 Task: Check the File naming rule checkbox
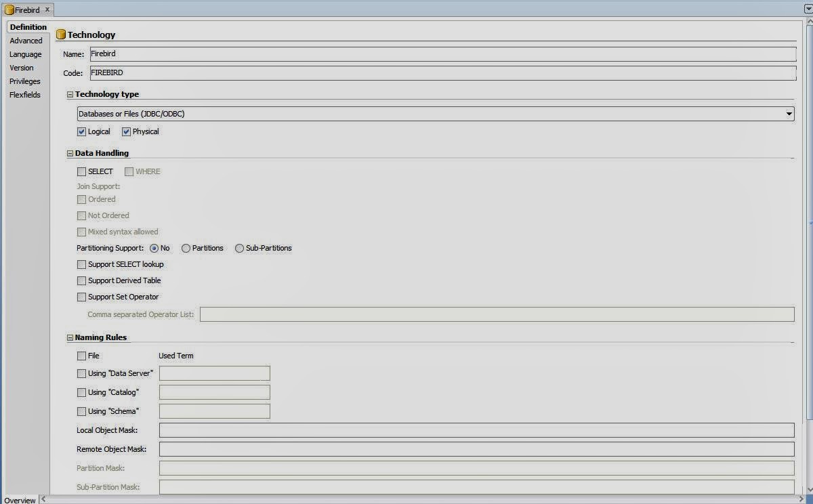[81, 356]
